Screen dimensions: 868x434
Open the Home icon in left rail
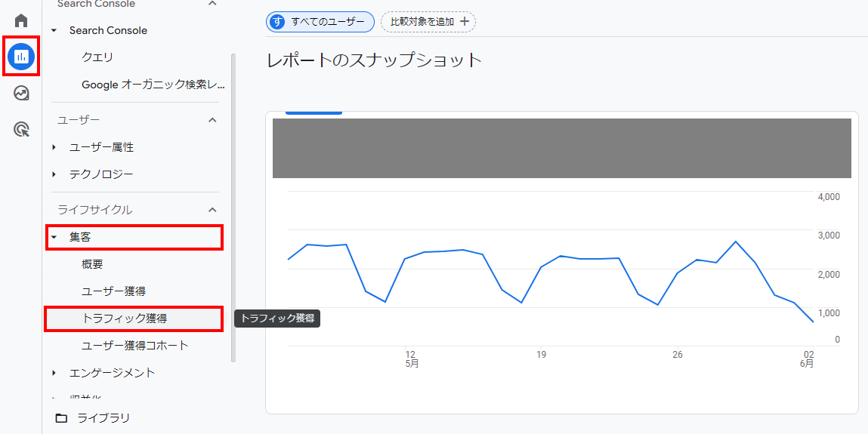[21, 20]
